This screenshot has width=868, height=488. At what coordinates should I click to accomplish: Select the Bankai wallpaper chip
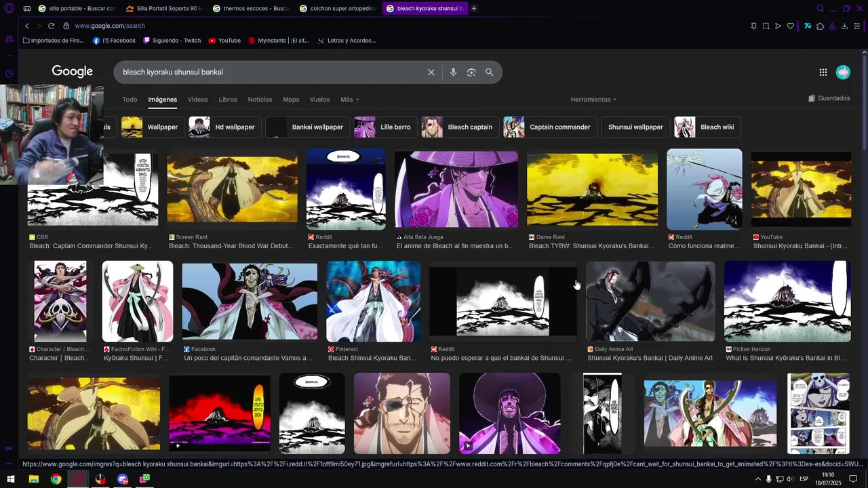(x=307, y=127)
